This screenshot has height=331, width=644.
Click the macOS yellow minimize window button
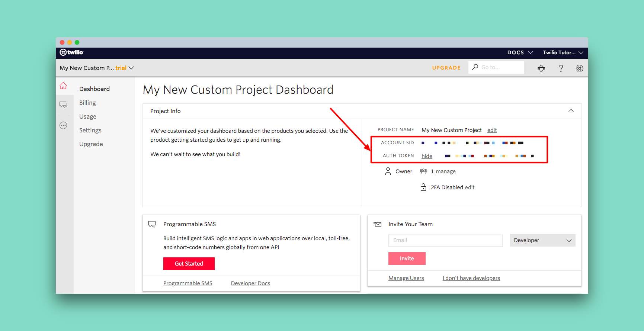click(x=70, y=42)
